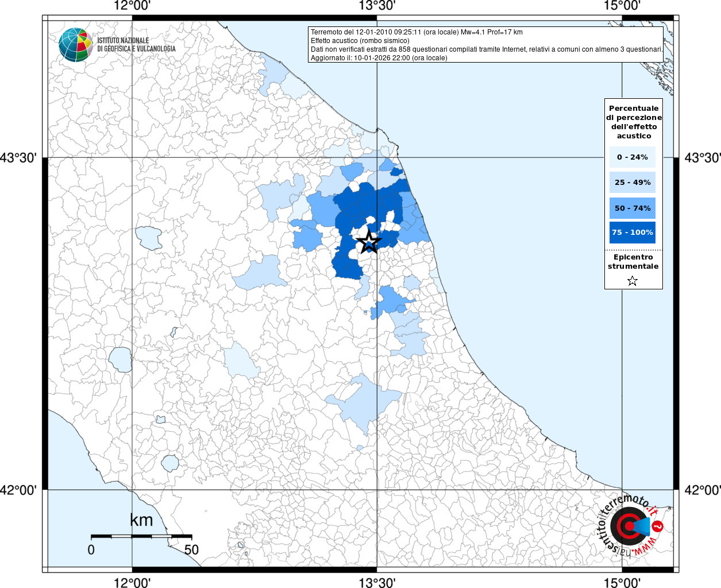The height and width of the screenshot is (588, 721).
Task: Select the 25 - 49% legend swatch
Action: (632, 183)
